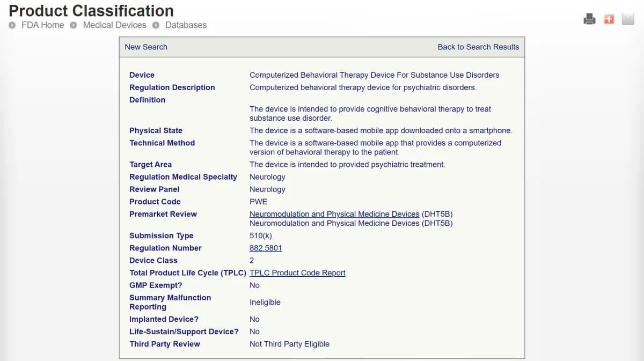The width and height of the screenshot is (644, 361).
Task: Select Neurology value beside Regulation Medical Specialty
Action: 267,176
